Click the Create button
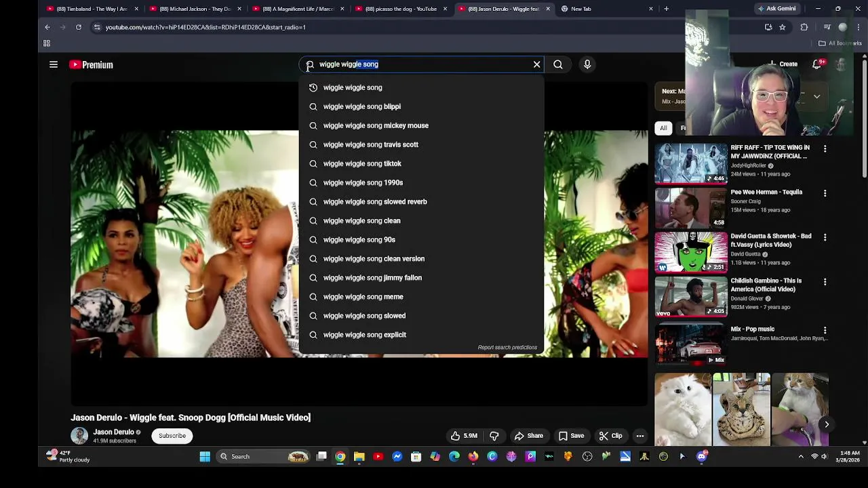The height and width of the screenshot is (488, 868). point(782,64)
